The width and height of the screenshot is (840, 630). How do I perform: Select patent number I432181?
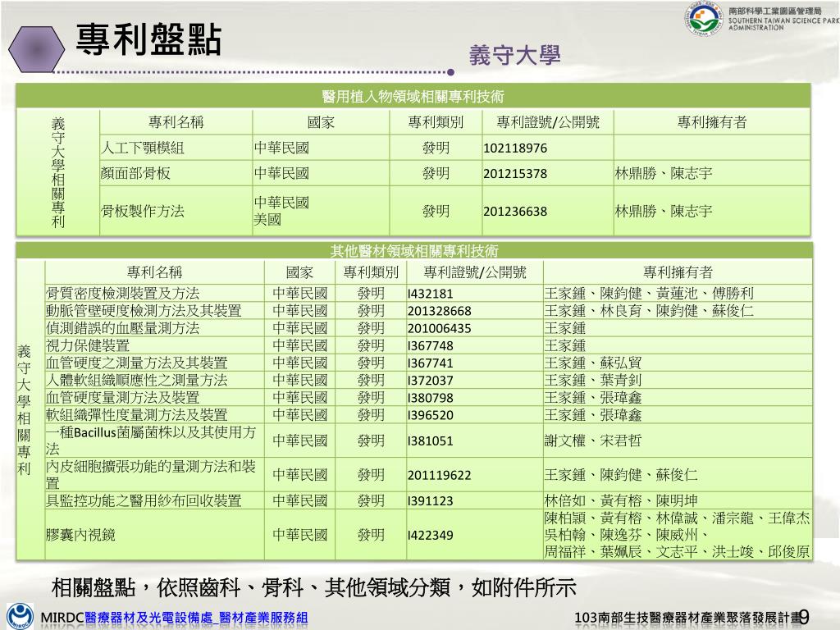click(x=430, y=294)
